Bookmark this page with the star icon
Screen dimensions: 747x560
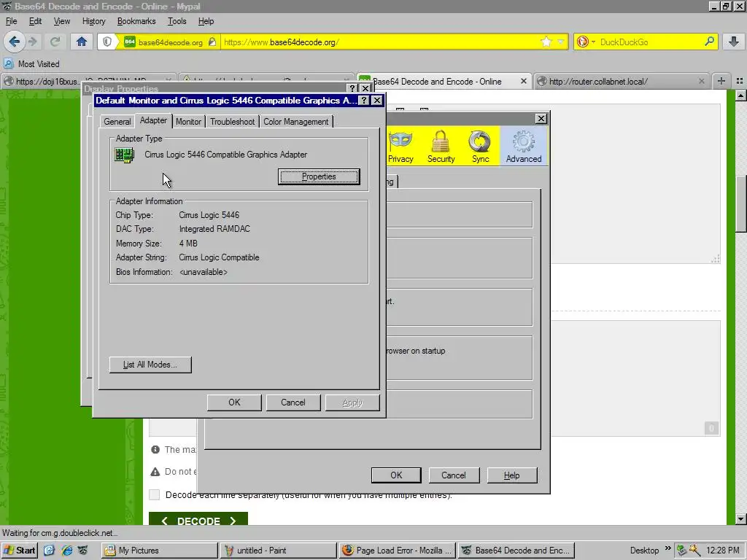pos(546,42)
